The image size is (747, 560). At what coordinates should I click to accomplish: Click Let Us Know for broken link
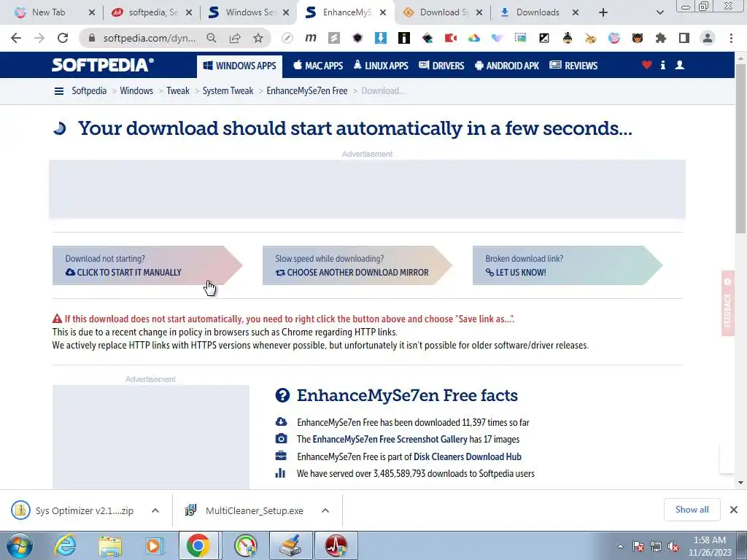click(x=568, y=265)
